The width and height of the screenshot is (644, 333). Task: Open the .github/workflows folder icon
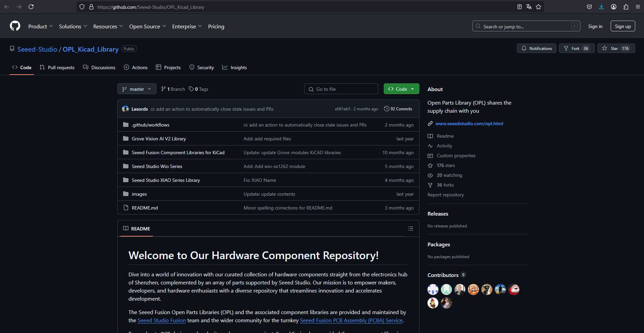pyautogui.click(x=125, y=124)
